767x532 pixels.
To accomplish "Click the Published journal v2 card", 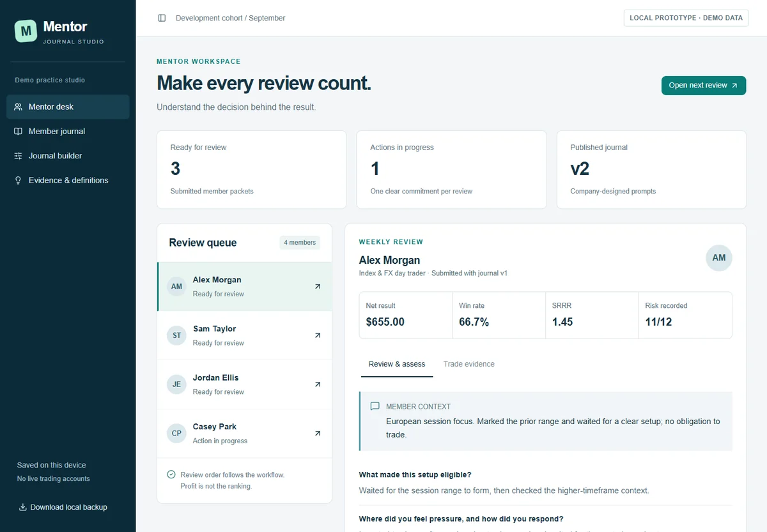I will [x=652, y=170].
